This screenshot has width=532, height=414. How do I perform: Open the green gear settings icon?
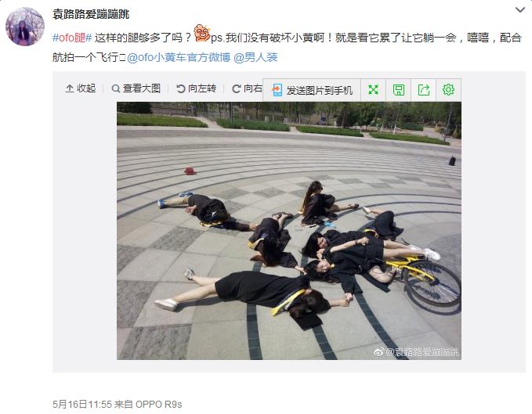[x=448, y=90]
